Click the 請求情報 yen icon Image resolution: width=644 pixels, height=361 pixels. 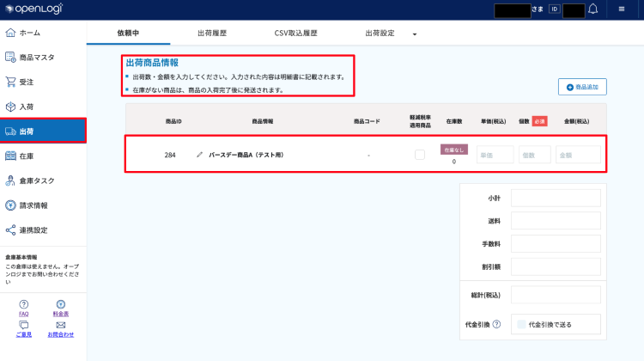point(10,205)
